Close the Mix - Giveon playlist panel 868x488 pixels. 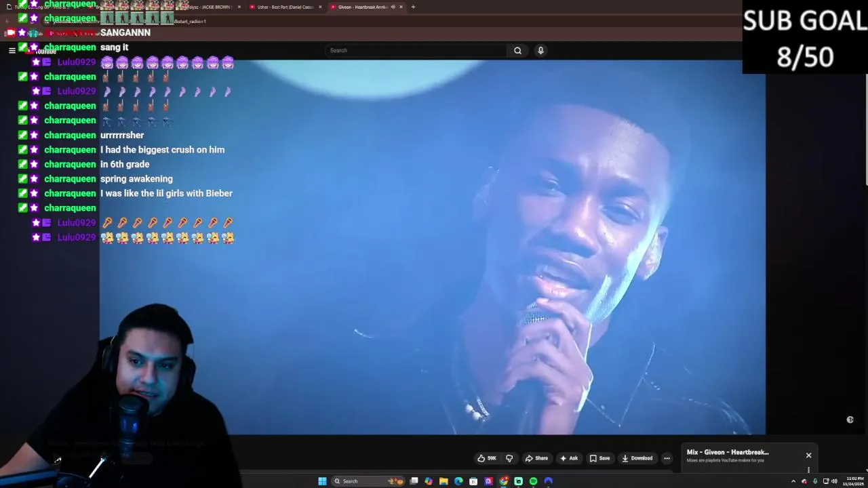tap(808, 455)
